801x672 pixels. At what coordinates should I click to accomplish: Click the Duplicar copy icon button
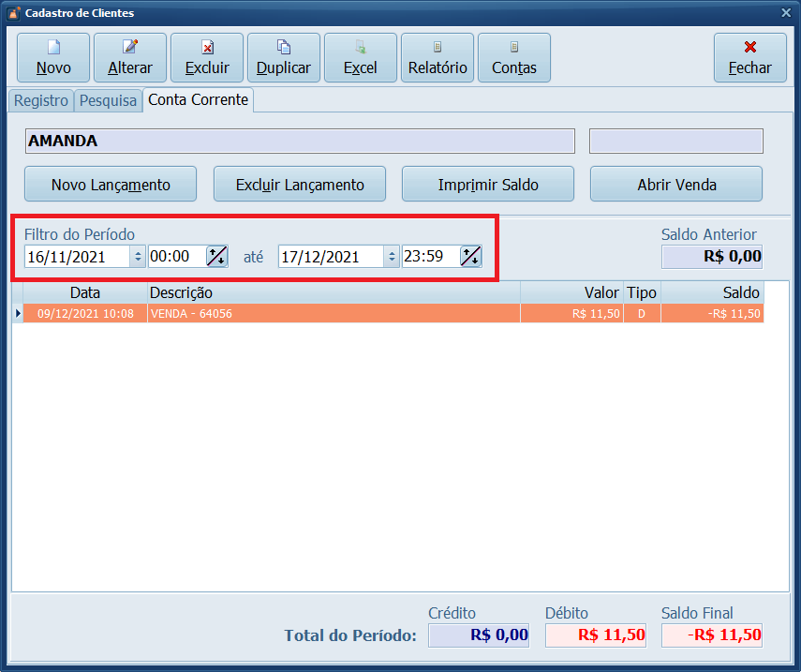tap(284, 58)
